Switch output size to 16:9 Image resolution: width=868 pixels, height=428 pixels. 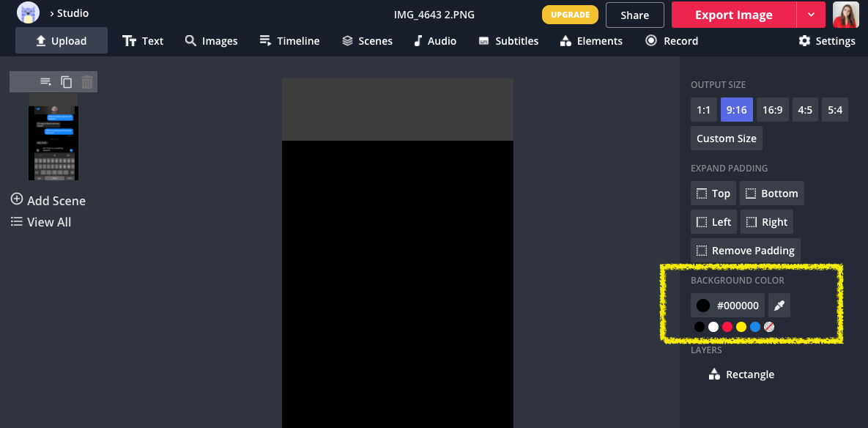(772, 110)
